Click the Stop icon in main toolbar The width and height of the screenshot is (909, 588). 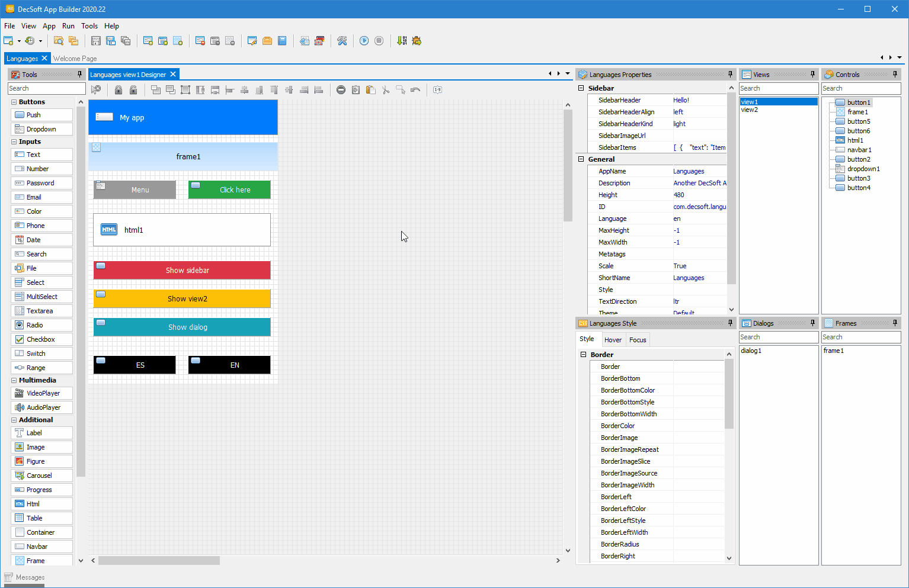[x=379, y=41]
